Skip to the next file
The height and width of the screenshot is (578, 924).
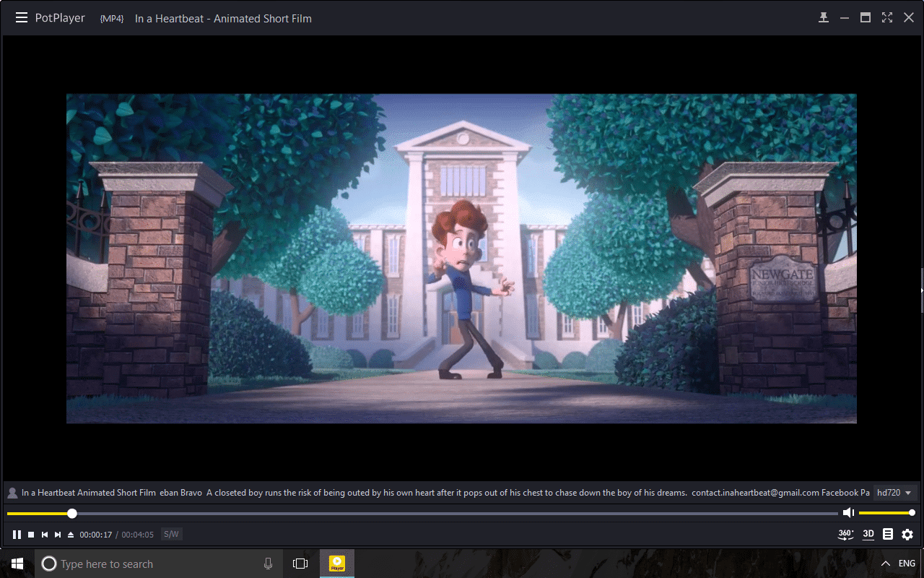click(58, 535)
